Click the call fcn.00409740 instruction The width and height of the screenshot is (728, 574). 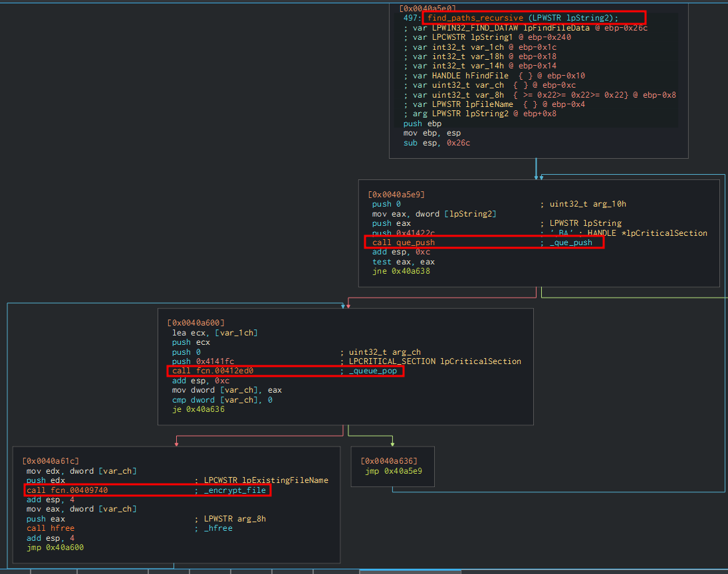[66, 490]
